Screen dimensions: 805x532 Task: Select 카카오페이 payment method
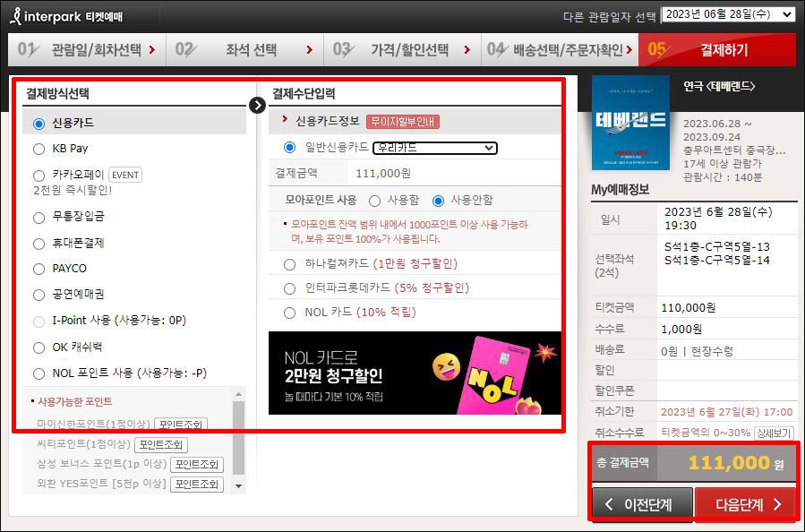(39, 176)
